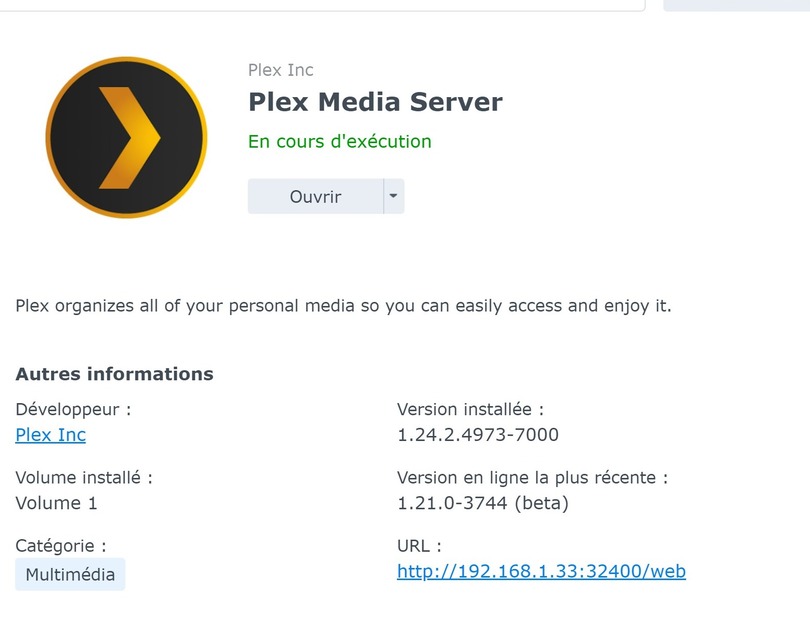Click the Autres informations heading
The image size is (810, 617).
pos(114,374)
